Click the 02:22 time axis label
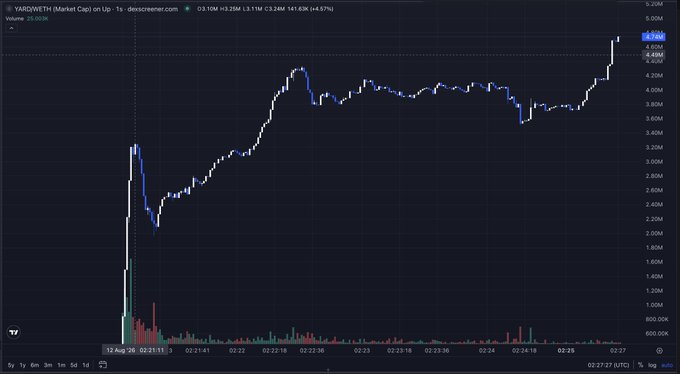The width and height of the screenshot is (680, 374). click(x=237, y=351)
